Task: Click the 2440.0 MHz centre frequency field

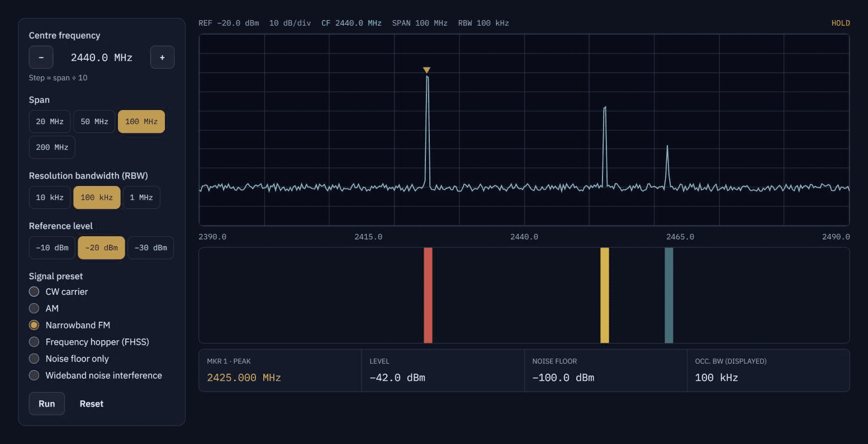Action: [x=102, y=58]
